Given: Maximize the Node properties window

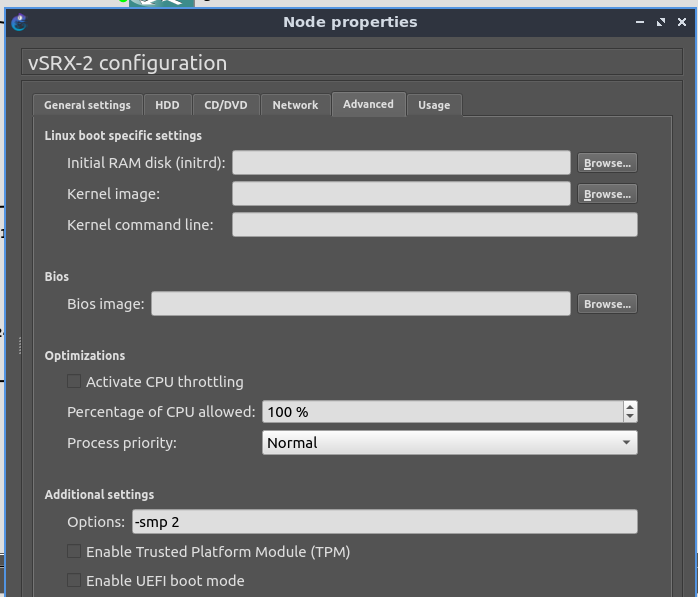Looking at the screenshot, I should pyautogui.click(x=661, y=22).
